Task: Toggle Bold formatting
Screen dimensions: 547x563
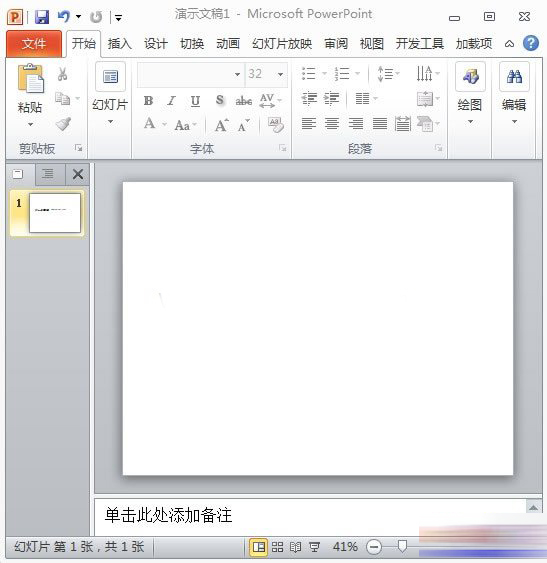Action: click(x=148, y=101)
